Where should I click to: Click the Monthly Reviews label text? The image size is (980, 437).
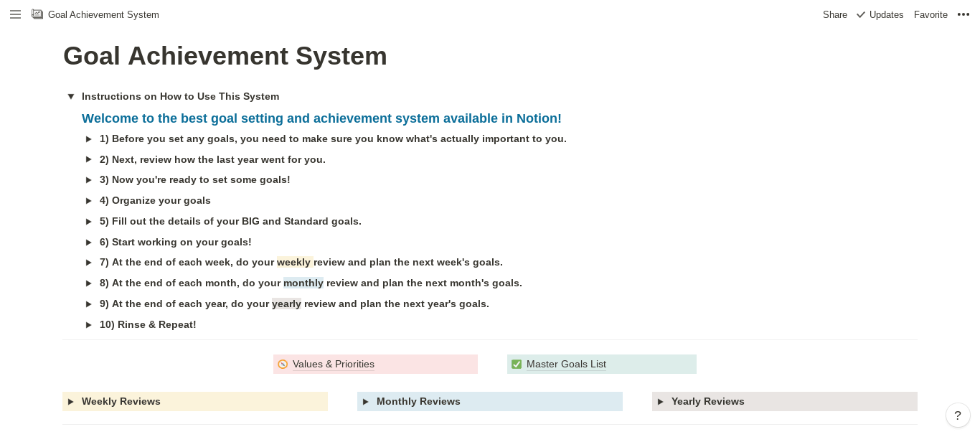point(418,402)
